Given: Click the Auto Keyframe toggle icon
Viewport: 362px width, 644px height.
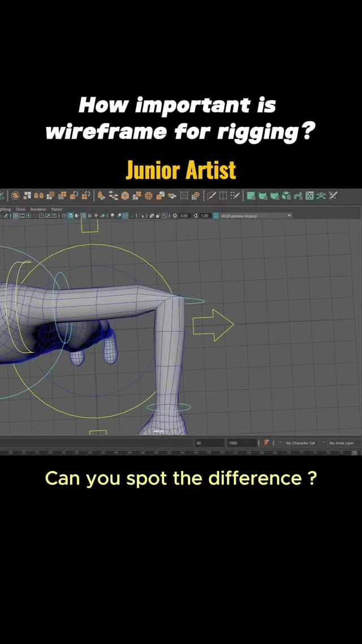Looking at the screenshot, I should (266, 443).
